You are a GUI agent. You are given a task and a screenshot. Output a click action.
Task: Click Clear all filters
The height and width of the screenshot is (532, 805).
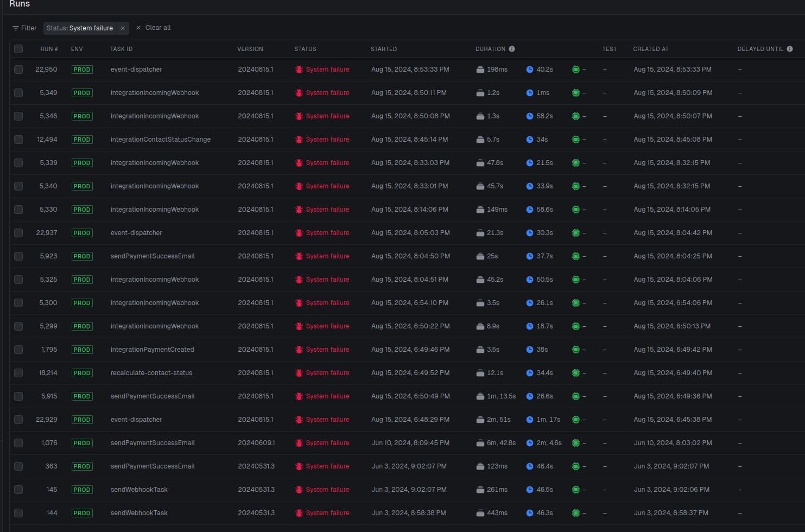153,28
